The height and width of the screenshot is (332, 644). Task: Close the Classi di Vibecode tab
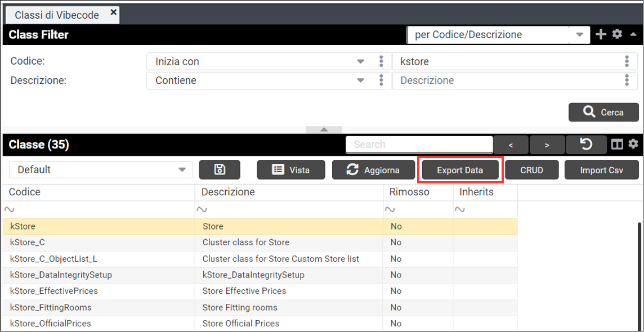[114, 12]
